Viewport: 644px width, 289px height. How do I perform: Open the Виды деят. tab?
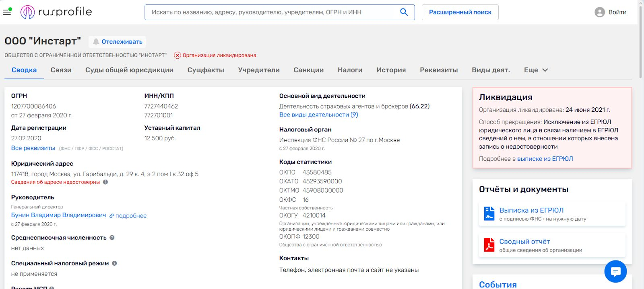pos(491,70)
